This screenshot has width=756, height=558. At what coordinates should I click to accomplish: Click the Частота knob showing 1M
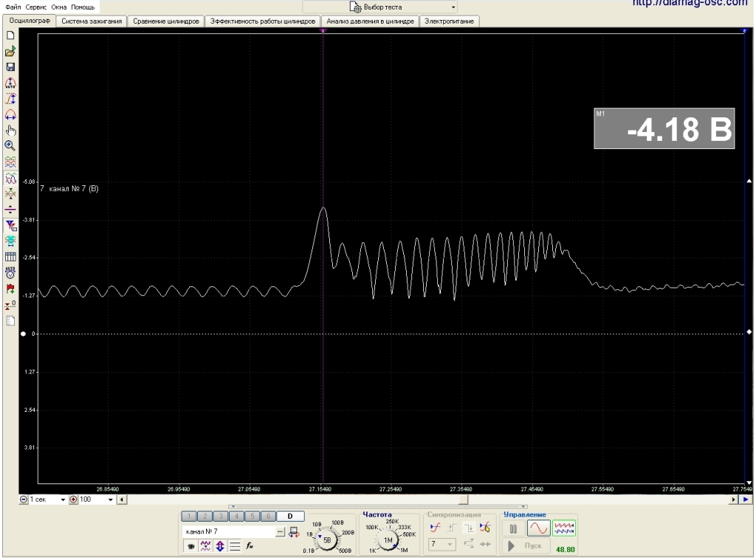388,540
